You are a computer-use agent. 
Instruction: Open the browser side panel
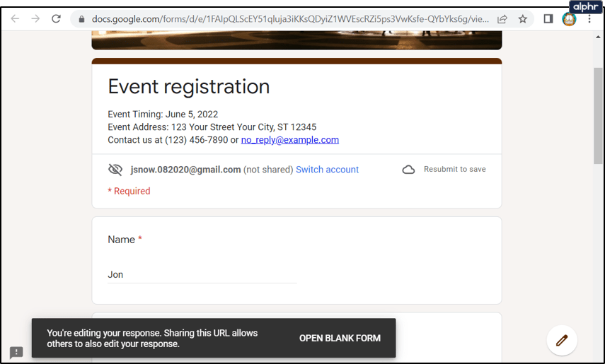pos(548,19)
